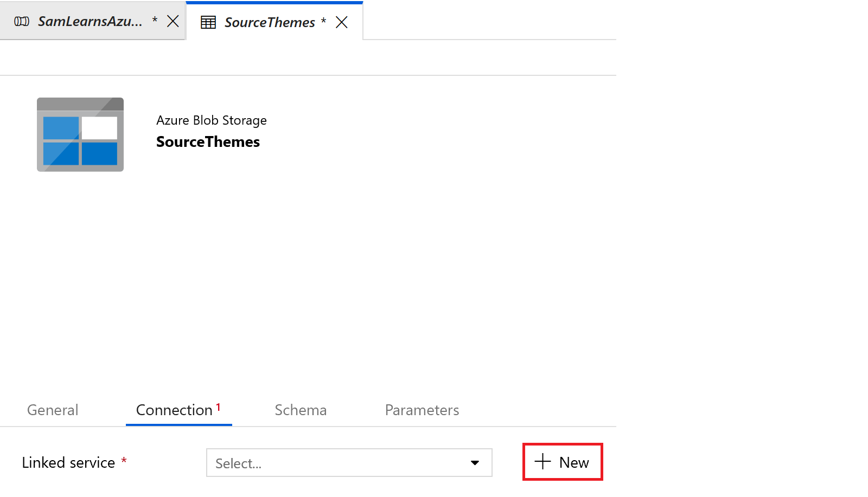Image resolution: width=868 pixels, height=497 pixels.
Task: Click the red error count badge on Connection
Action: tap(218, 406)
